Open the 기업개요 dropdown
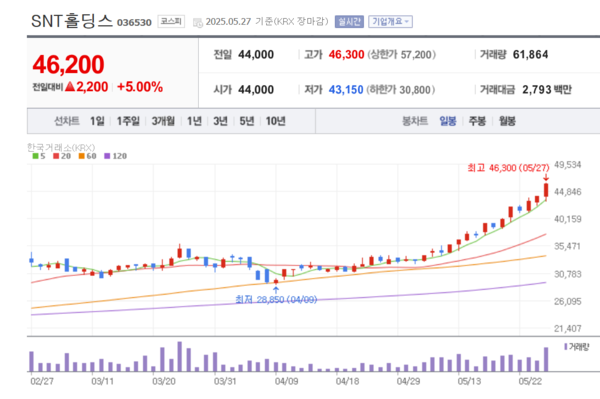 [390, 21]
